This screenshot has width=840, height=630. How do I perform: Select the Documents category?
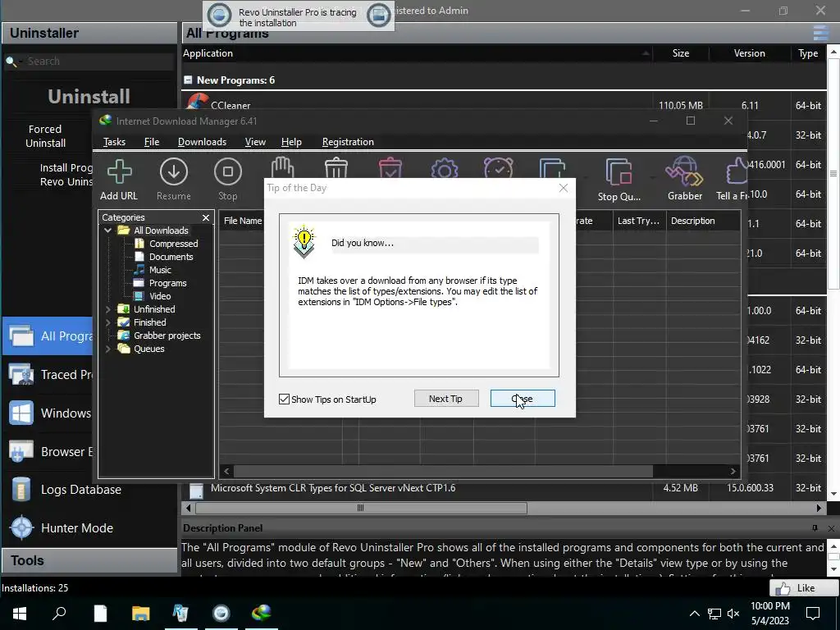pos(171,257)
